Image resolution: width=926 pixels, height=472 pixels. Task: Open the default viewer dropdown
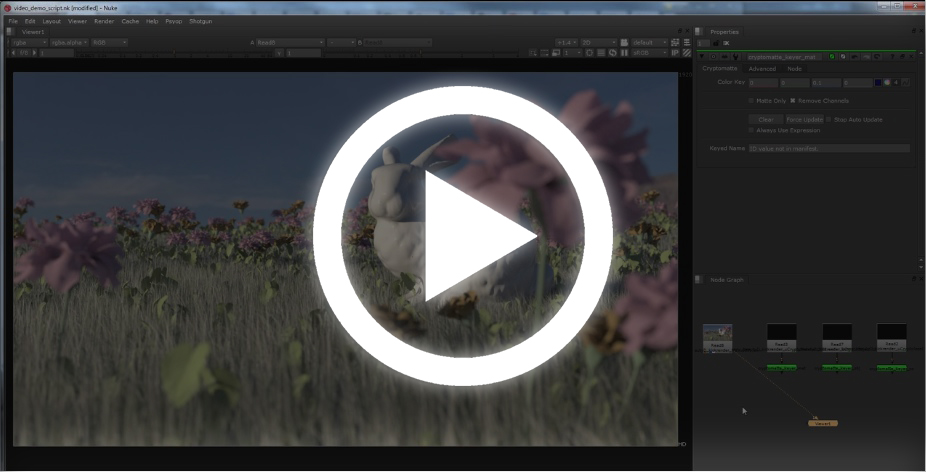[x=649, y=43]
